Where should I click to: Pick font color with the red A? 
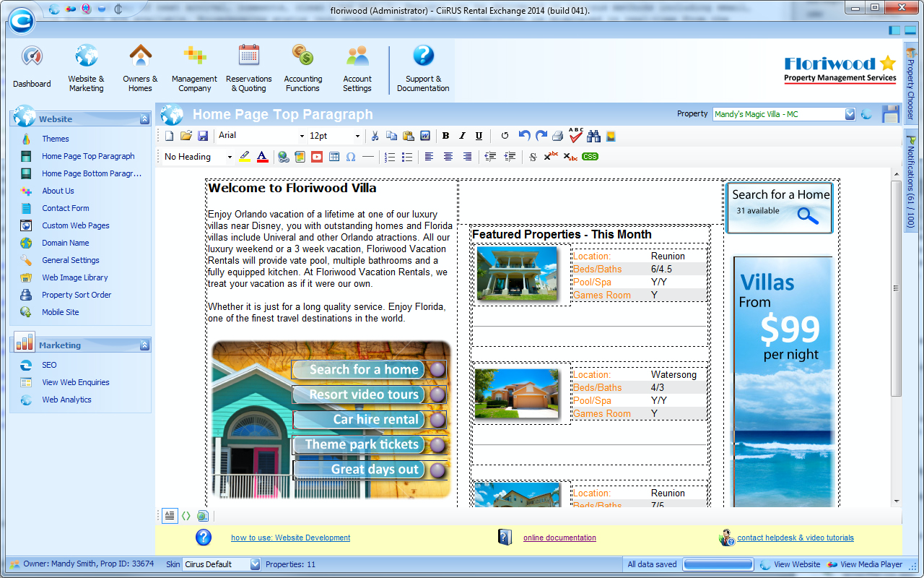262,157
